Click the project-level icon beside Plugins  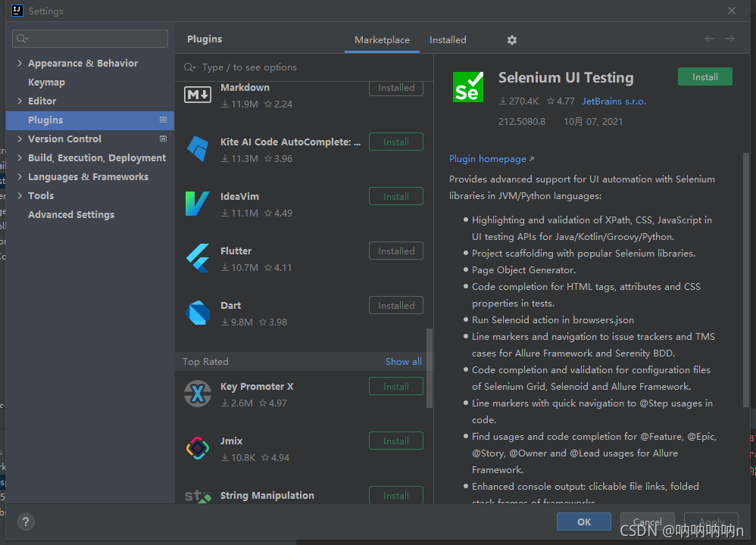pos(163,120)
